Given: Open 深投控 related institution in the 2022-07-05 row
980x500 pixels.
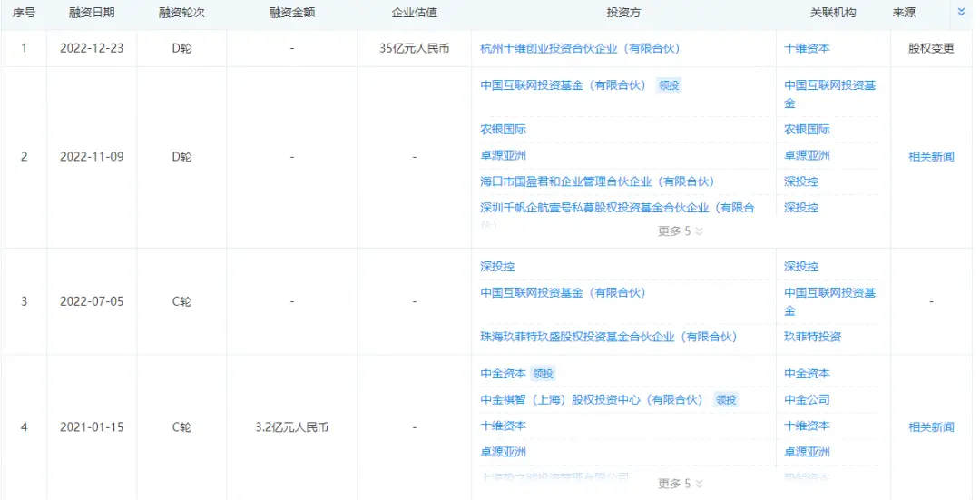Looking at the screenshot, I should tap(801, 266).
